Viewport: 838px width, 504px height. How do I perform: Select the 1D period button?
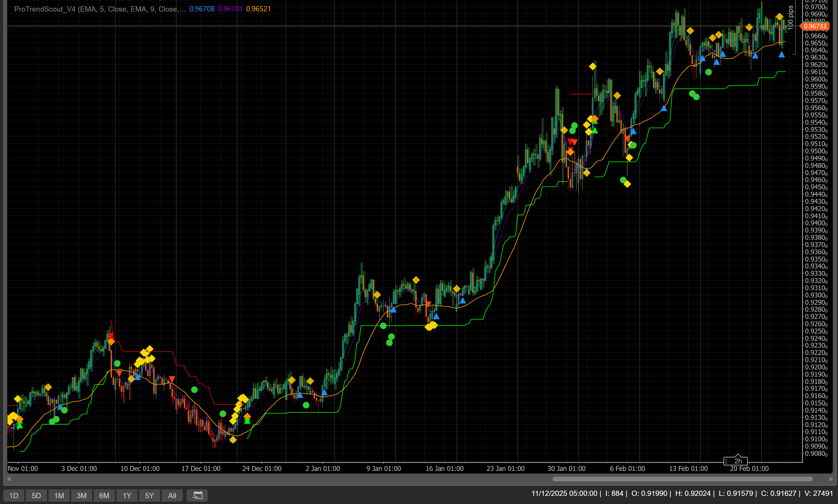[14, 496]
